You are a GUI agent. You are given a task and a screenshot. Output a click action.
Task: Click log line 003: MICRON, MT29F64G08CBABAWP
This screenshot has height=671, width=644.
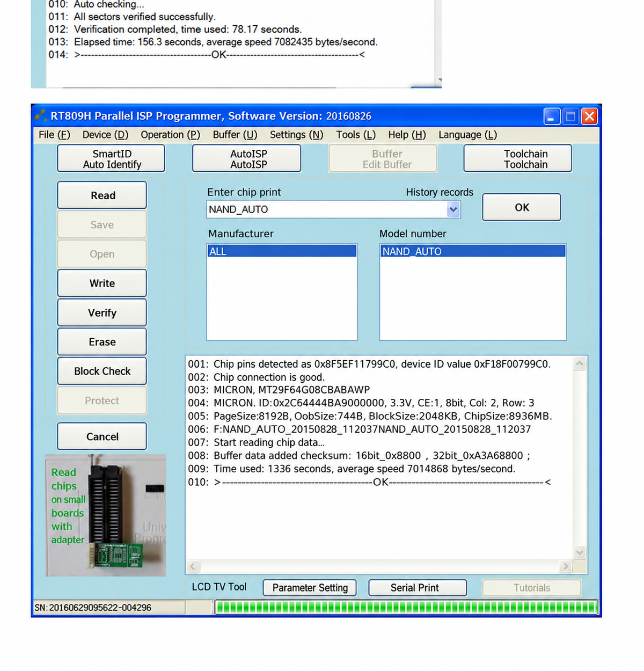(x=279, y=390)
